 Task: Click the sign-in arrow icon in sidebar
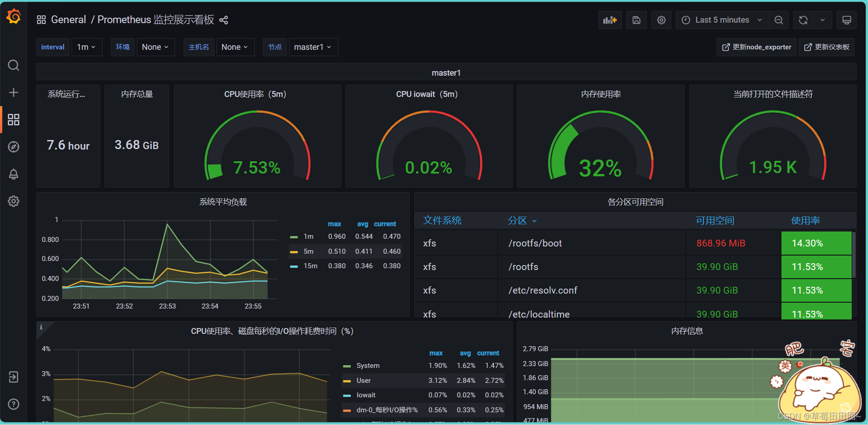point(14,377)
